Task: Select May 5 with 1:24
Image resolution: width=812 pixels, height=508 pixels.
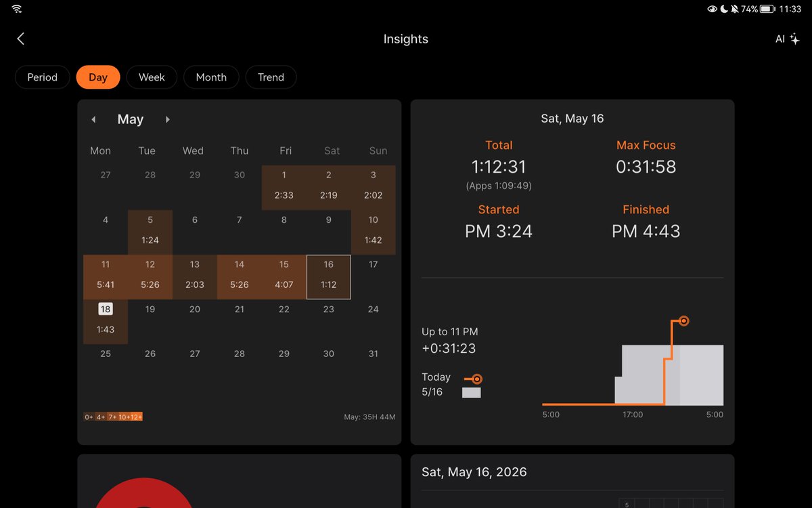Action: pyautogui.click(x=150, y=232)
